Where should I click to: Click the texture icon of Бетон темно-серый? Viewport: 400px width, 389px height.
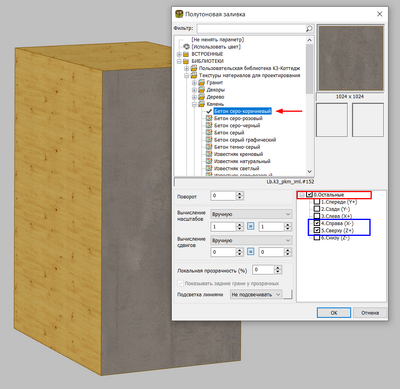(209, 147)
